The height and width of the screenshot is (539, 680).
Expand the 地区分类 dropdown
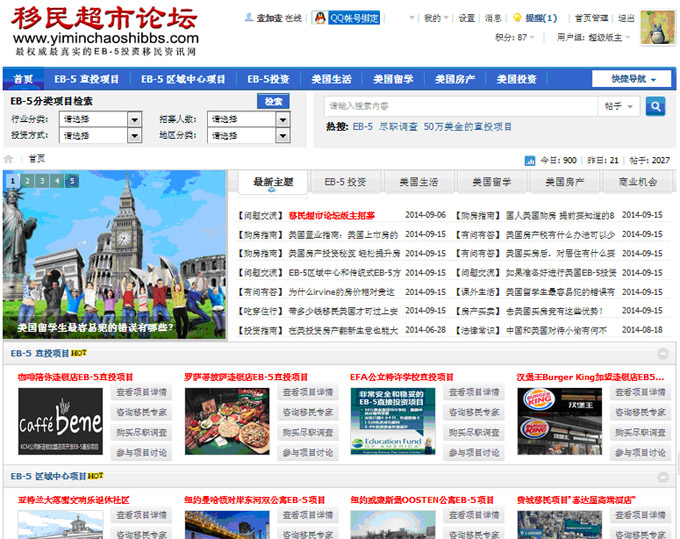point(284,135)
